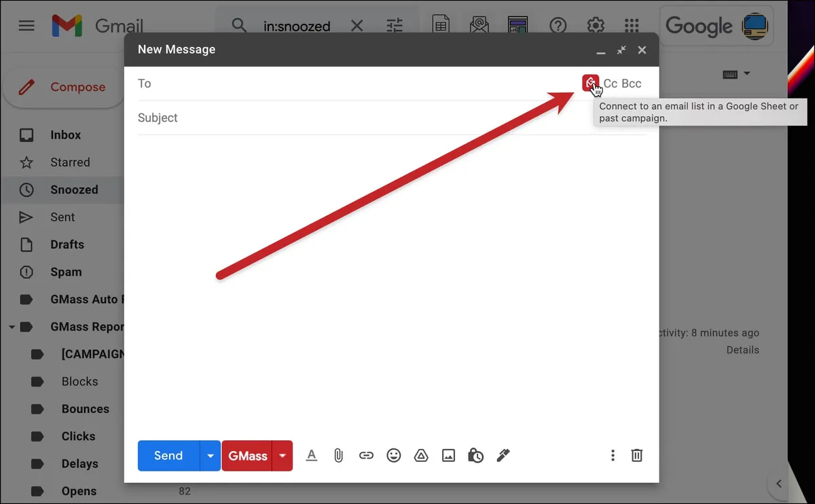The height and width of the screenshot is (504, 815).
Task: Open the Google apps grid
Action: pos(632,26)
